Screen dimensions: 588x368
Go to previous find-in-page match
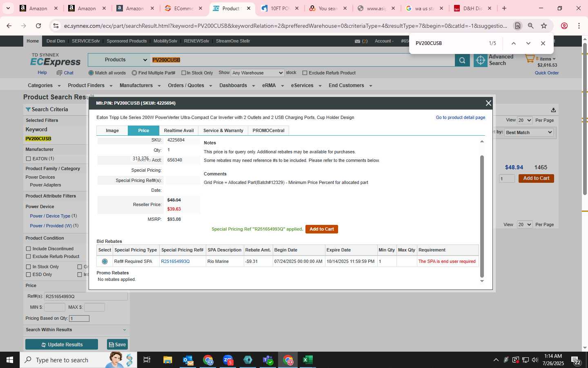pyautogui.click(x=513, y=43)
